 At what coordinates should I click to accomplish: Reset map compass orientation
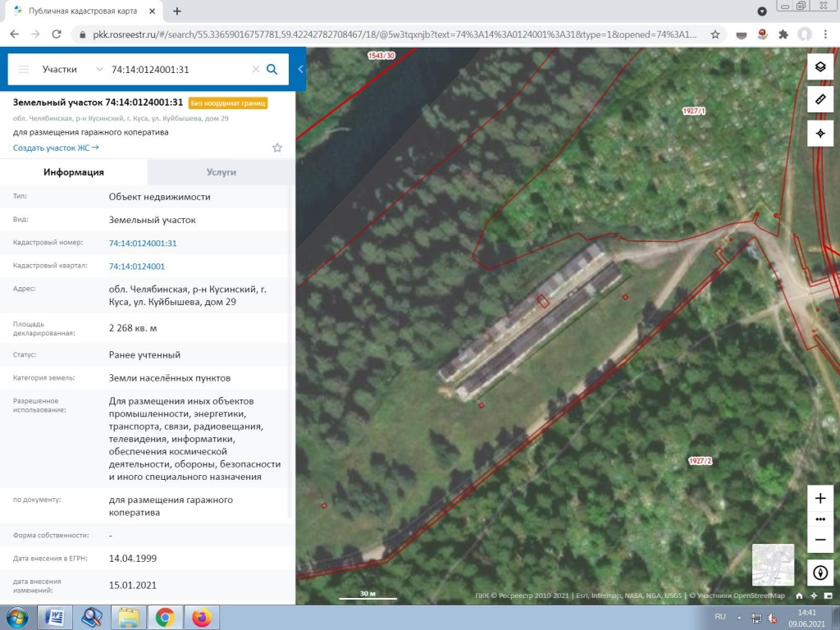(x=820, y=573)
